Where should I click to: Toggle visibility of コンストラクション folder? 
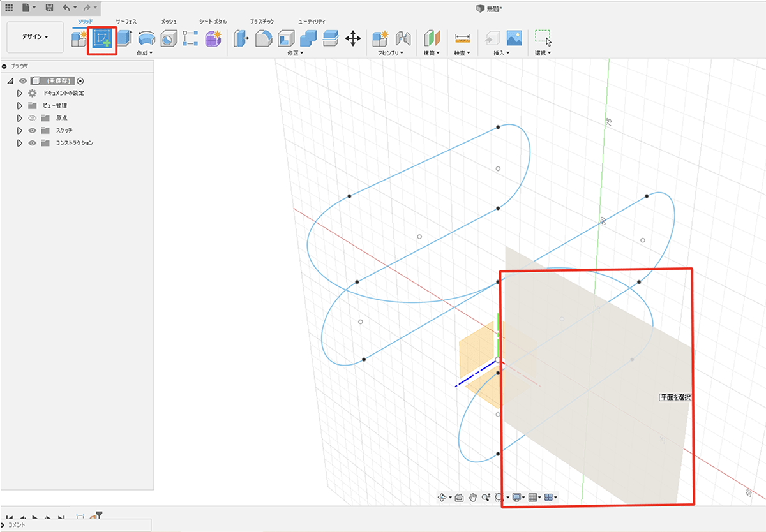(x=31, y=143)
